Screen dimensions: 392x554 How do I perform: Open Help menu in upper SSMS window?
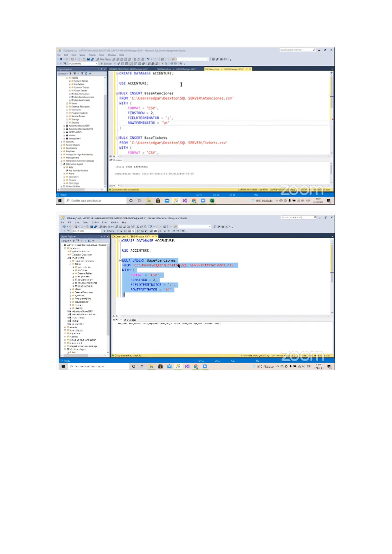coord(122,55)
